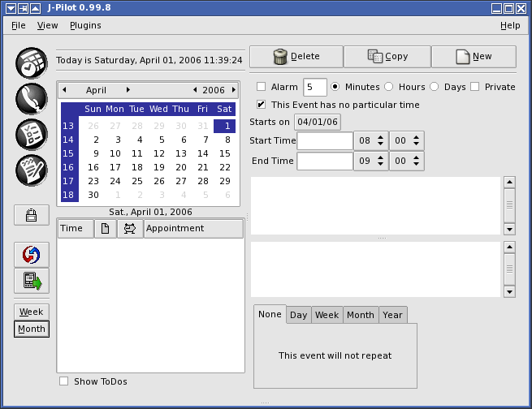Select the Minutes radio button
Viewport: 532px width, 409px height.
[x=335, y=87]
